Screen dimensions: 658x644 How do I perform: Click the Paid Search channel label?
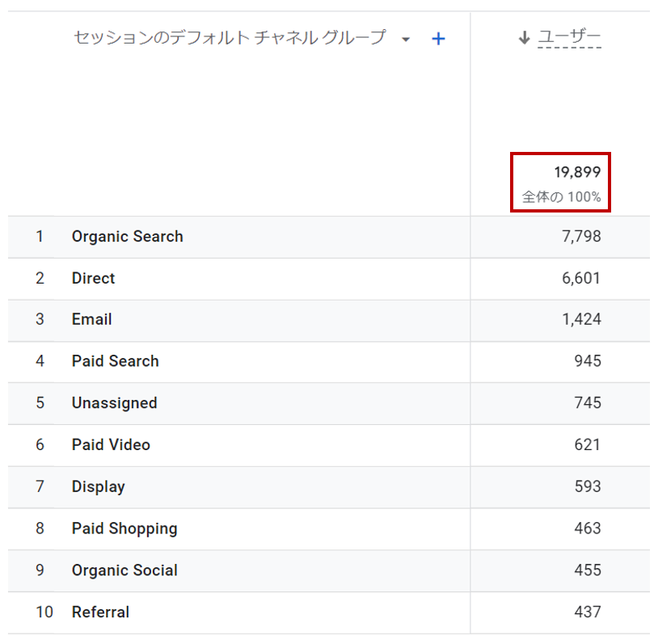coord(116,361)
